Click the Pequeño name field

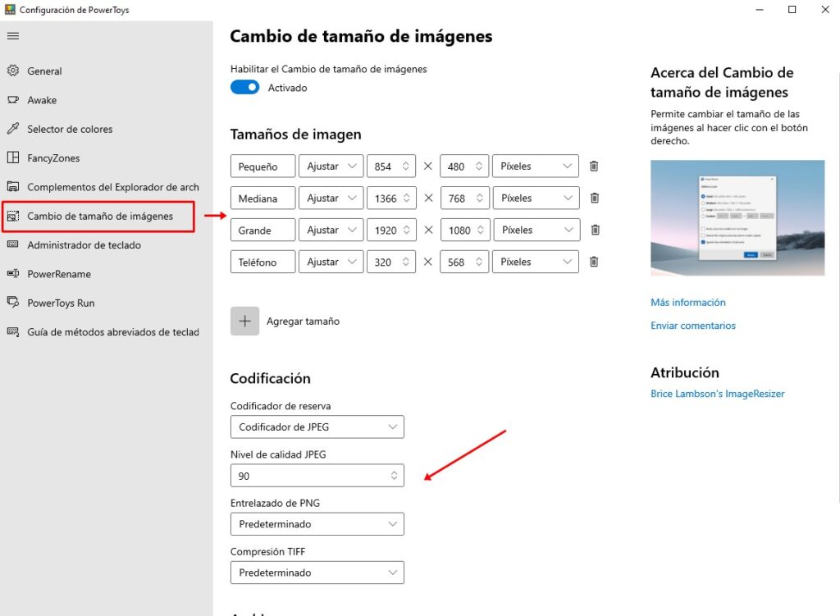(263, 166)
